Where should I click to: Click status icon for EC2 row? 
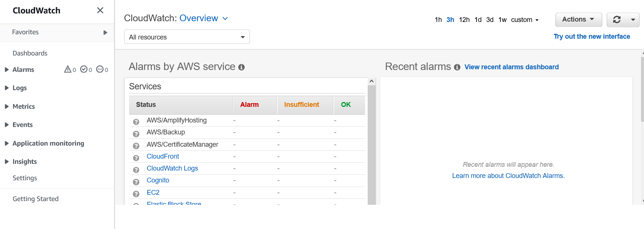tap(136, 194)
